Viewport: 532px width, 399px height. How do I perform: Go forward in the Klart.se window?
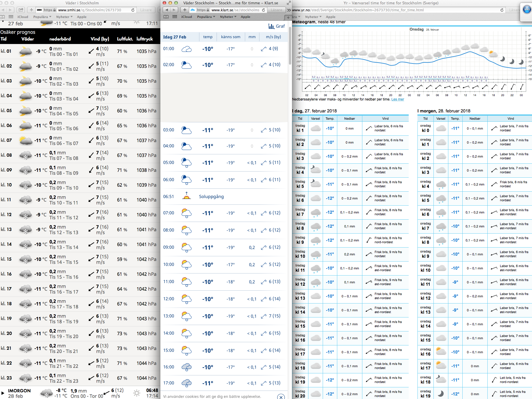pyautogui.click(x=174, y=10)
